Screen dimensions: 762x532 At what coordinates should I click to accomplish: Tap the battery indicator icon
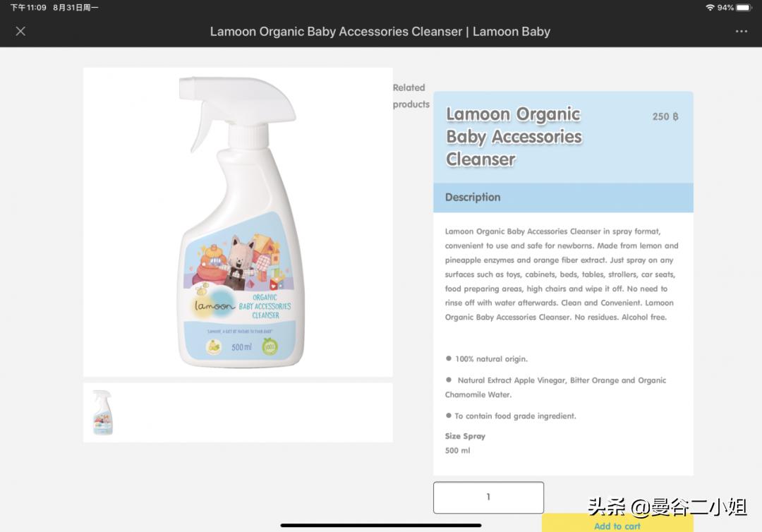tap(744, 8)
